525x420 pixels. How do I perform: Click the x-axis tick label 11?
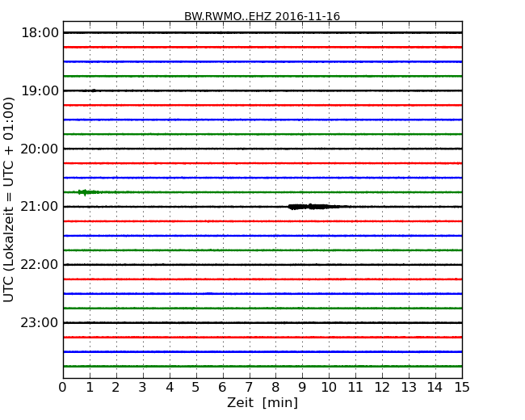point(355,388)
